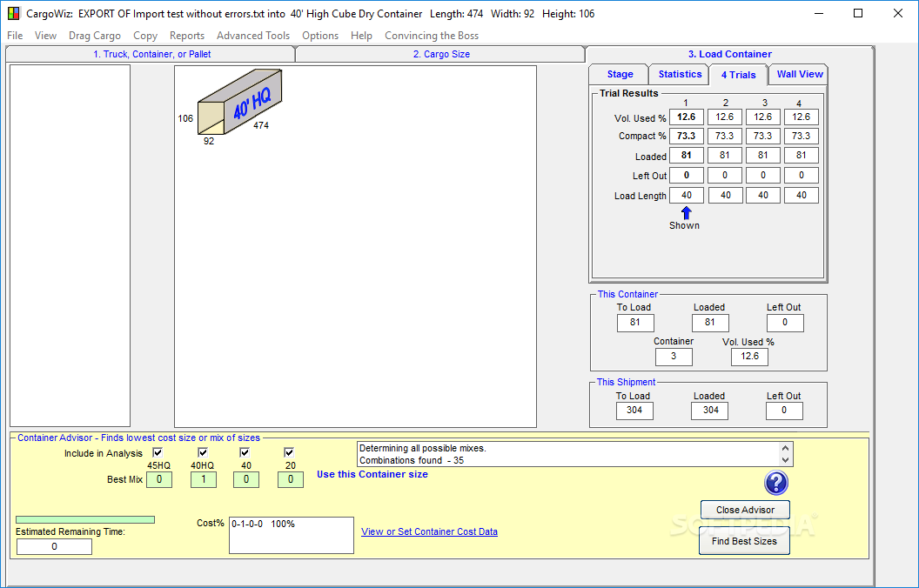Maximize the CargoWiz window
This screenshot has height=588, width=919.
pyautogui.click(x=858, y=13)
